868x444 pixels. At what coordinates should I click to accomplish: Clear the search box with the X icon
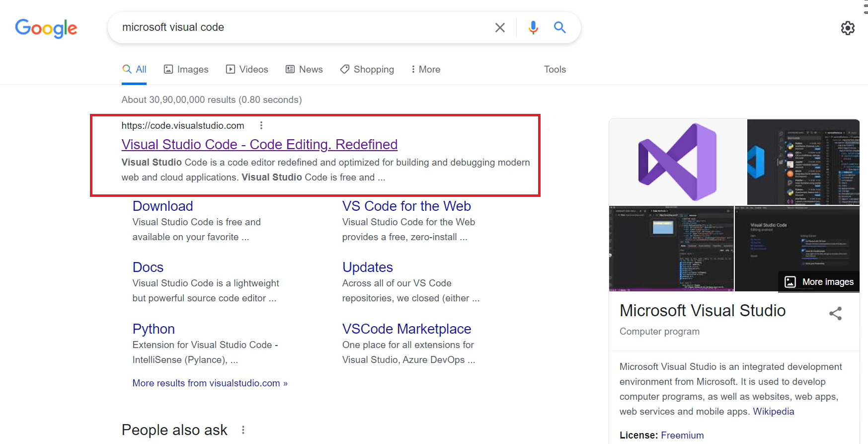500,27
